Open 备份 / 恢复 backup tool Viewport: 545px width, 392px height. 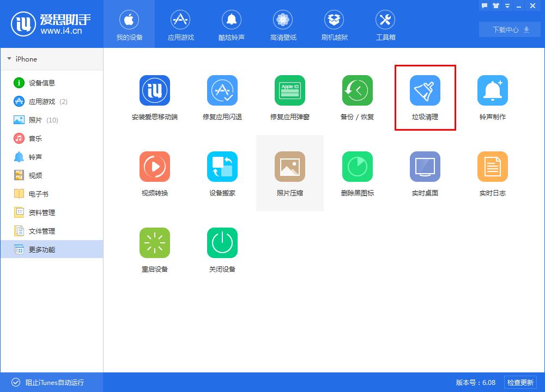coord(358,97)
